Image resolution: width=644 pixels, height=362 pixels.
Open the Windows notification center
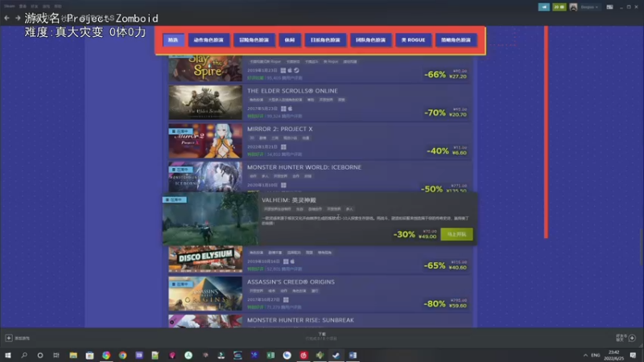(x=633, y=355)
